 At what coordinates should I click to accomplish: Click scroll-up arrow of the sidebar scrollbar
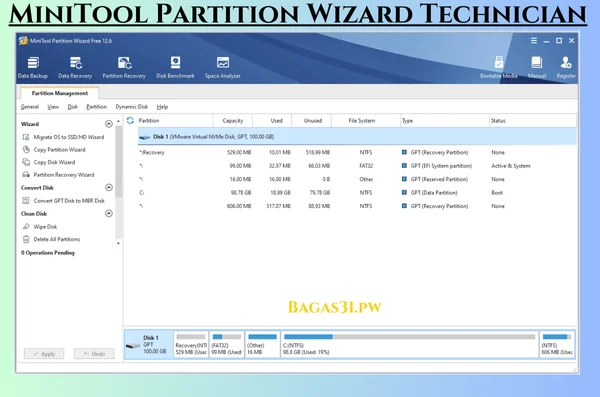point(118,121)
